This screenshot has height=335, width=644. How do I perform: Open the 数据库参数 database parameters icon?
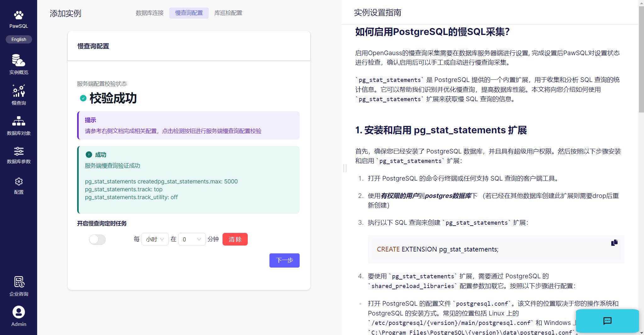click(19, 151)
